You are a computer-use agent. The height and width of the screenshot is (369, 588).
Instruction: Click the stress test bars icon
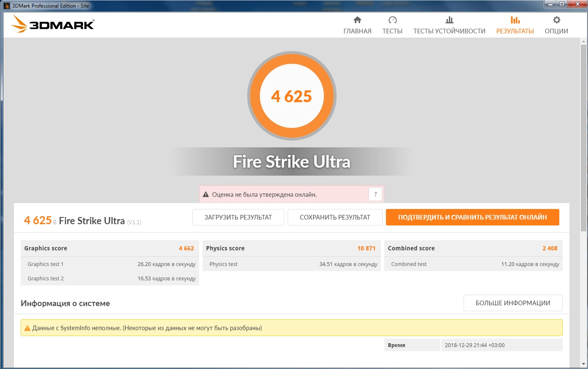[x=449, y=20]
